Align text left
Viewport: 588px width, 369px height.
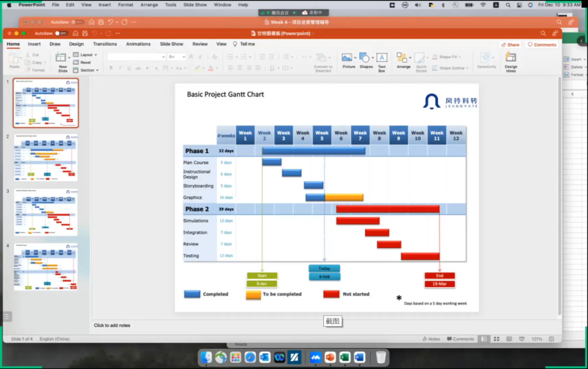(230, 68)
